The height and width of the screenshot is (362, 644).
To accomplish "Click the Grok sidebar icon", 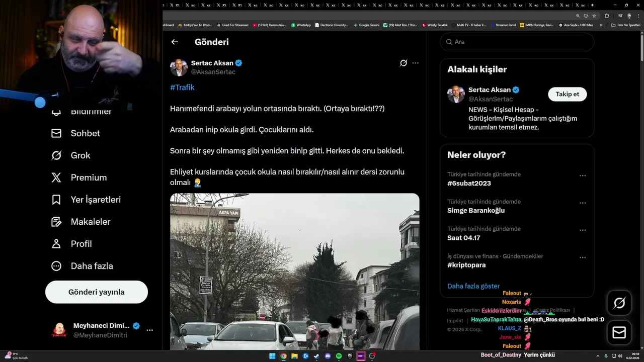I will pyautogui.click(x=56, y=155).
